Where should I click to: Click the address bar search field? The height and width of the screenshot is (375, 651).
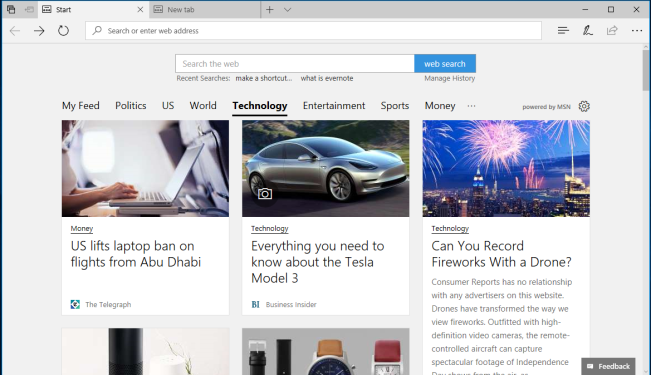[x=313, y=31]
